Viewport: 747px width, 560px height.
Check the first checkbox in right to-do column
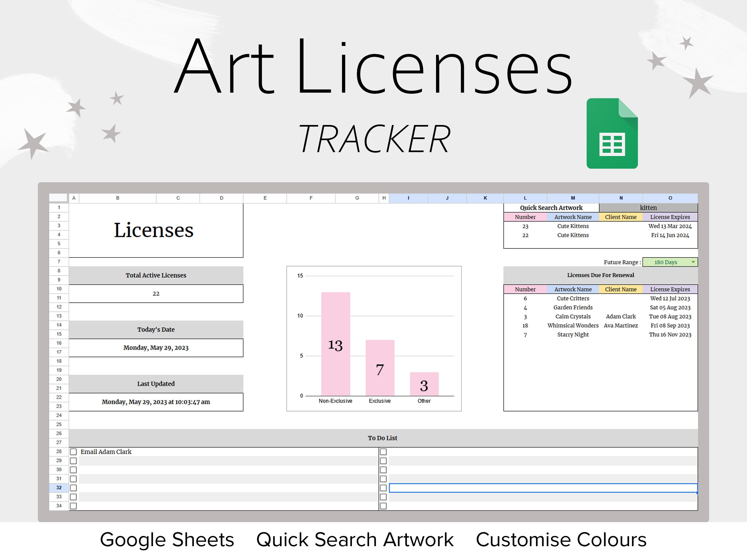point(384,452)
